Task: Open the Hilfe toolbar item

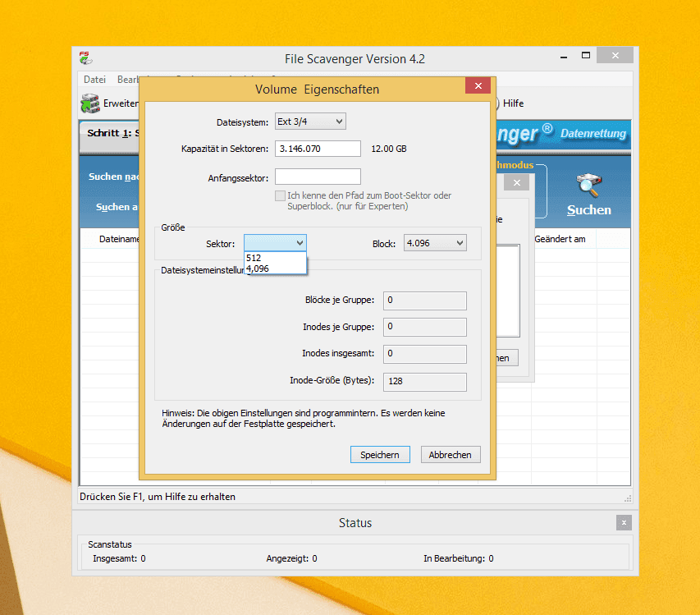Action: click(513, 103)
